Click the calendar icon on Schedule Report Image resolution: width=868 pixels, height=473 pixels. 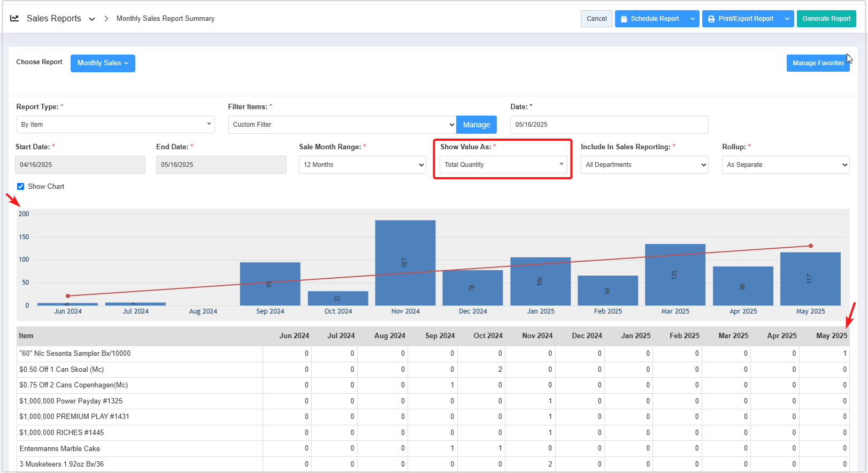[624, 19]
